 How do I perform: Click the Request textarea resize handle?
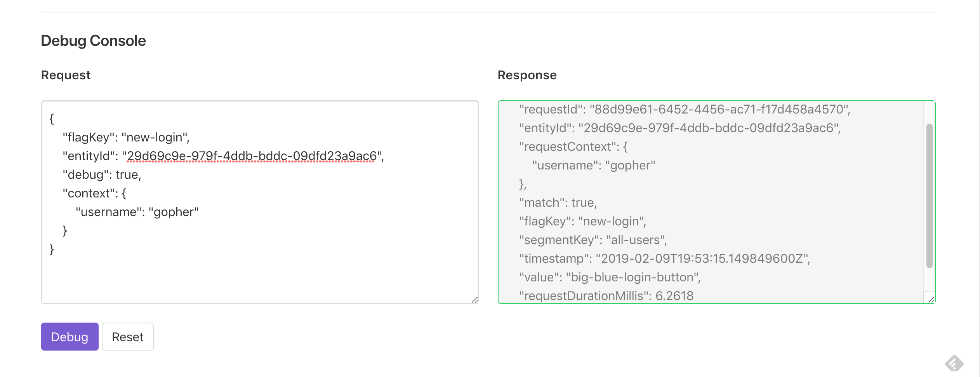[x=474, y=300]
